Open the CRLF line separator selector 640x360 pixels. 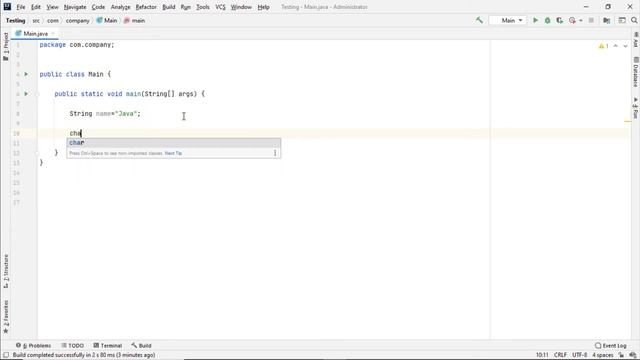point(560,355)
